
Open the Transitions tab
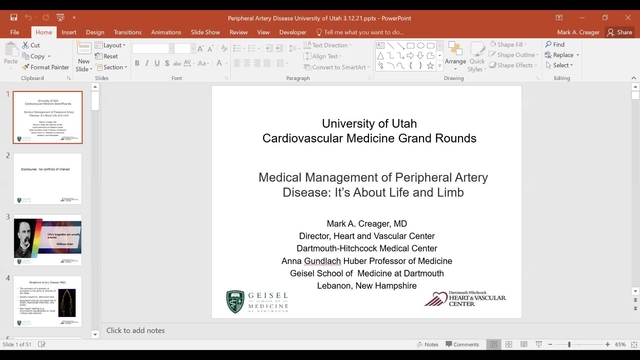click(x=127, y=32)
